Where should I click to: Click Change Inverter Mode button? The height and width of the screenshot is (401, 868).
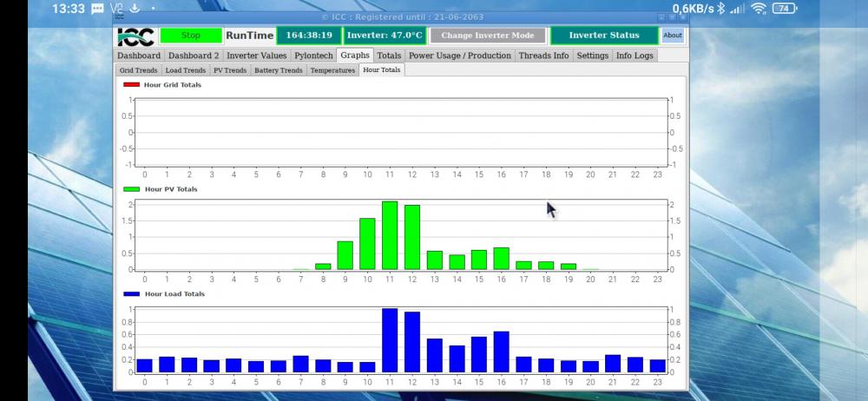click(488, 36)
